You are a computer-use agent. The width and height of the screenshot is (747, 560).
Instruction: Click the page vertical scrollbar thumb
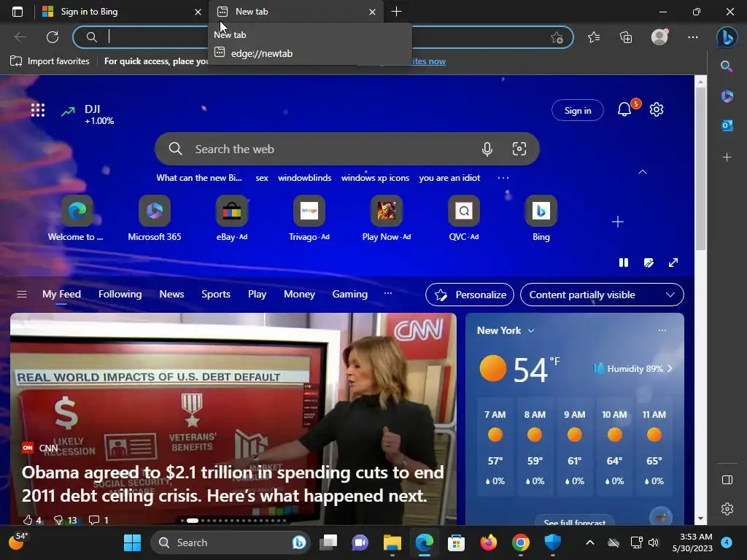pos(700,168)
